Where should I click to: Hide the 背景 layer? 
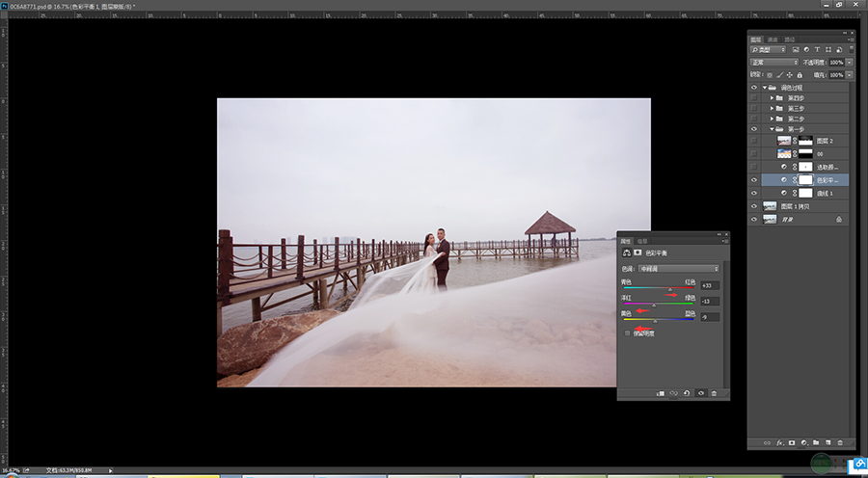tap(753, 220)
